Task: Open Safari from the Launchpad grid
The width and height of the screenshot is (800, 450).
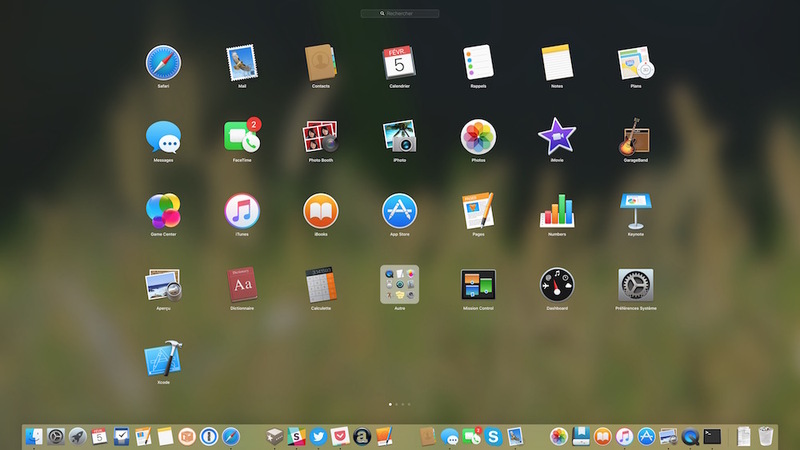Action: coord(163,63)
